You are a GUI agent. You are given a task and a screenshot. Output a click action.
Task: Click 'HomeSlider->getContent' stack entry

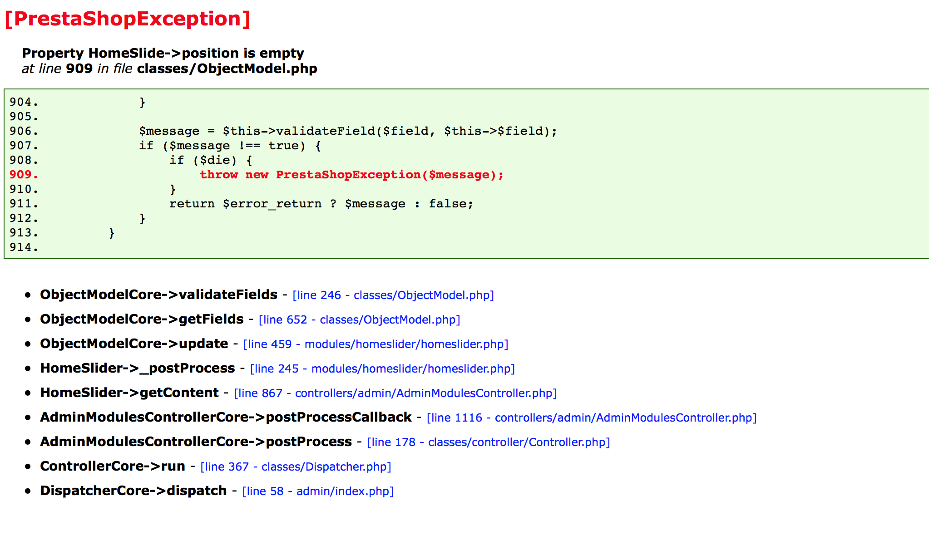(129, 393)
